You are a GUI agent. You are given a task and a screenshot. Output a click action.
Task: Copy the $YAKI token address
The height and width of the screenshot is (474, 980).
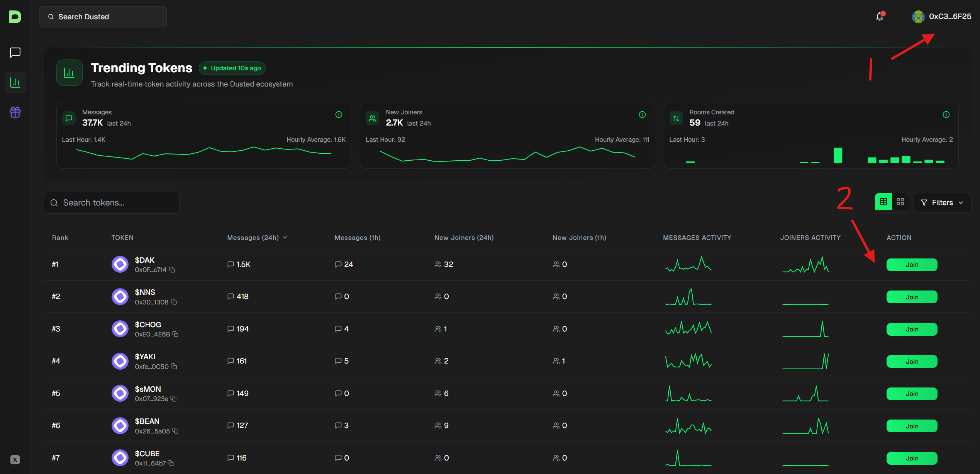174,366
